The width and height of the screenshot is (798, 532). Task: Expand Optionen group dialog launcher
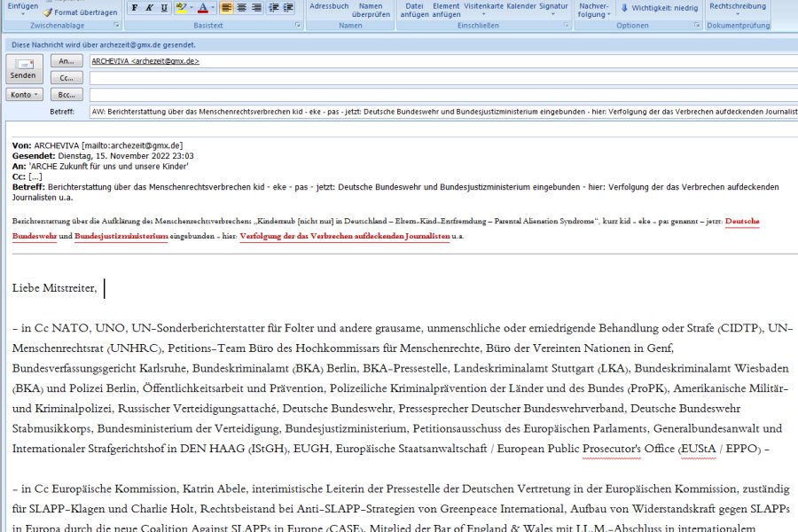pos(697,25)
